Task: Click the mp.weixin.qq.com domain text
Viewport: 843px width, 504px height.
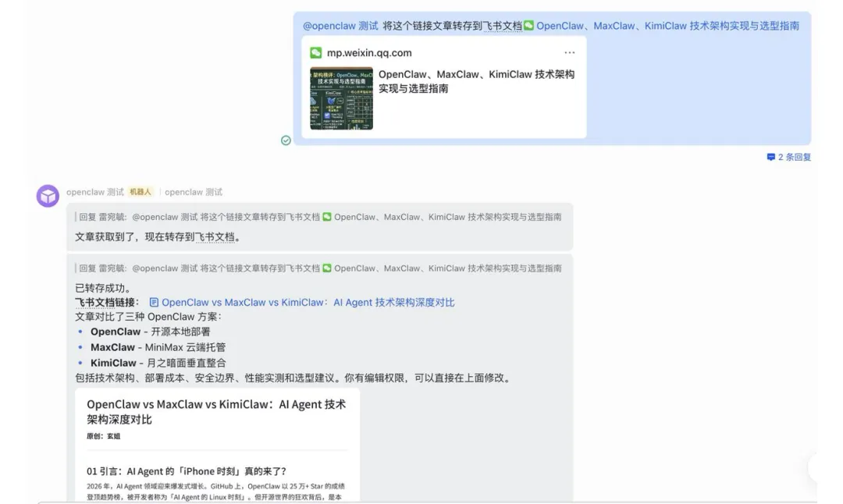Action: (x=369, y=52)
